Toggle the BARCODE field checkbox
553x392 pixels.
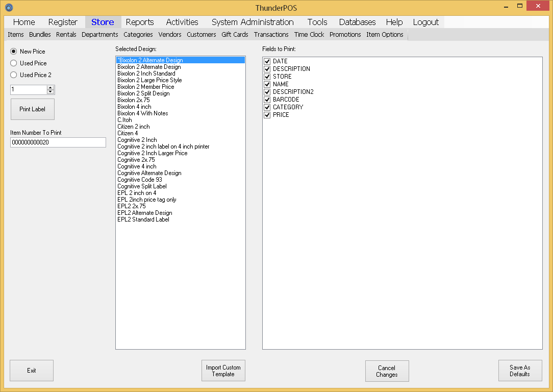coord(267,100)
